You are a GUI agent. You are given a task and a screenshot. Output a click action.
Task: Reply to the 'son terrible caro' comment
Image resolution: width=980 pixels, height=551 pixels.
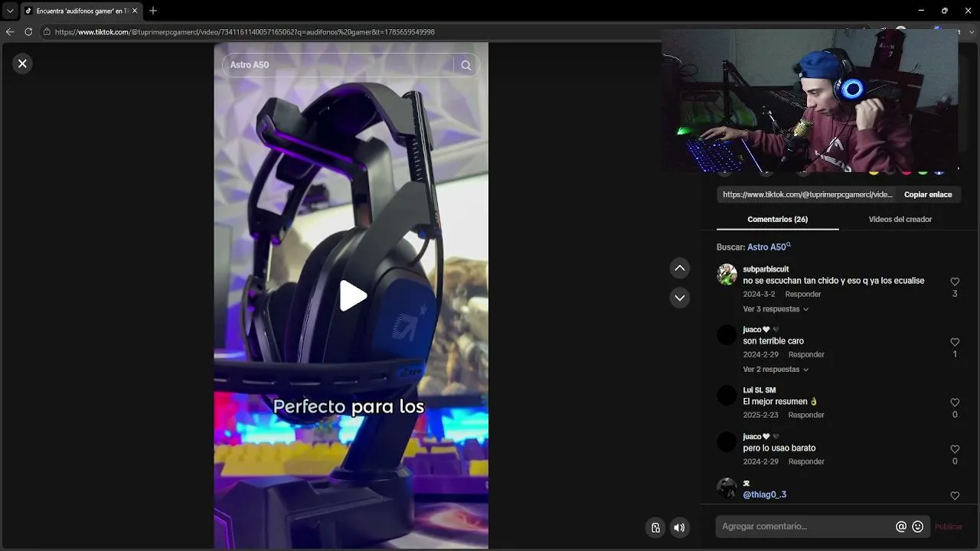(x=806, y=355)
